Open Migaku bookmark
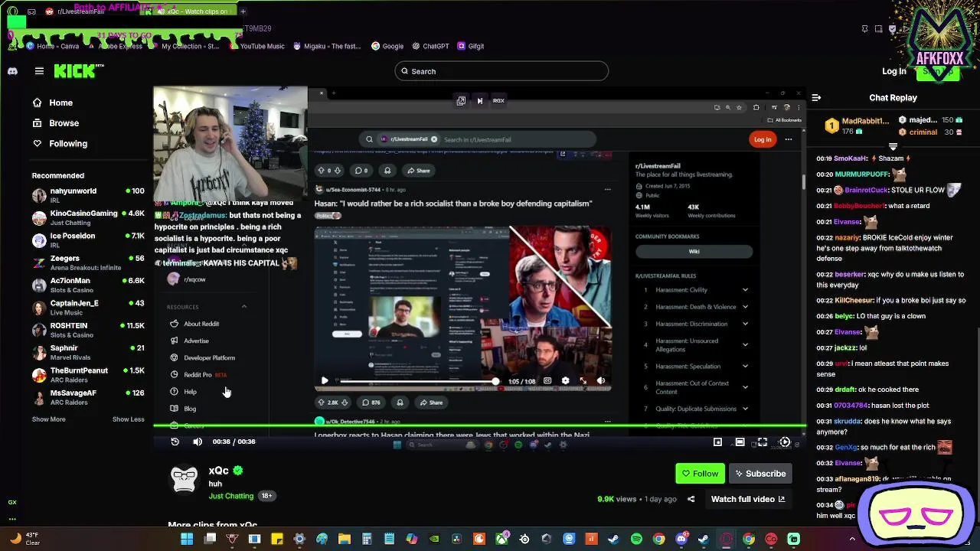980x551 pixels. coord(326,46)
